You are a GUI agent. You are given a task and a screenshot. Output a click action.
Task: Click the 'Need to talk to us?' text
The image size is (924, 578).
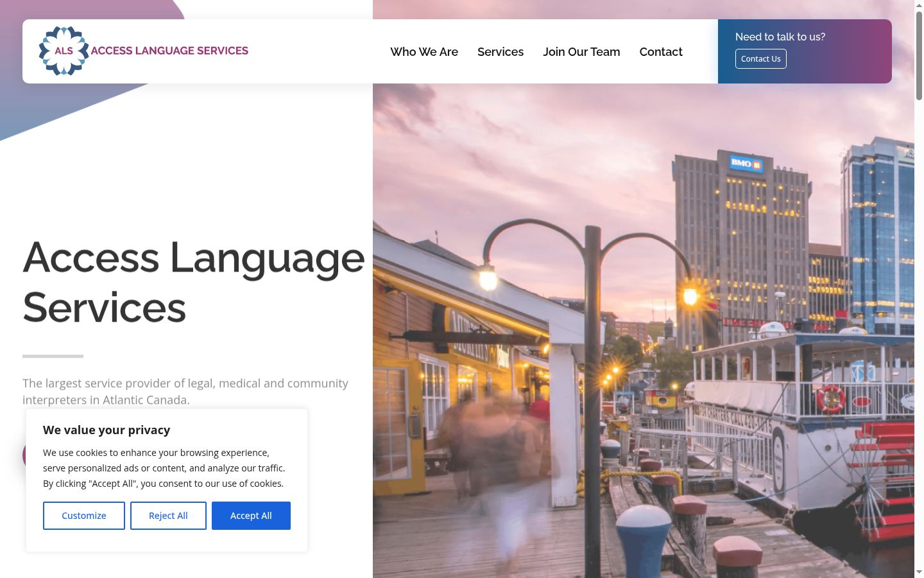(x=780, y=37)
